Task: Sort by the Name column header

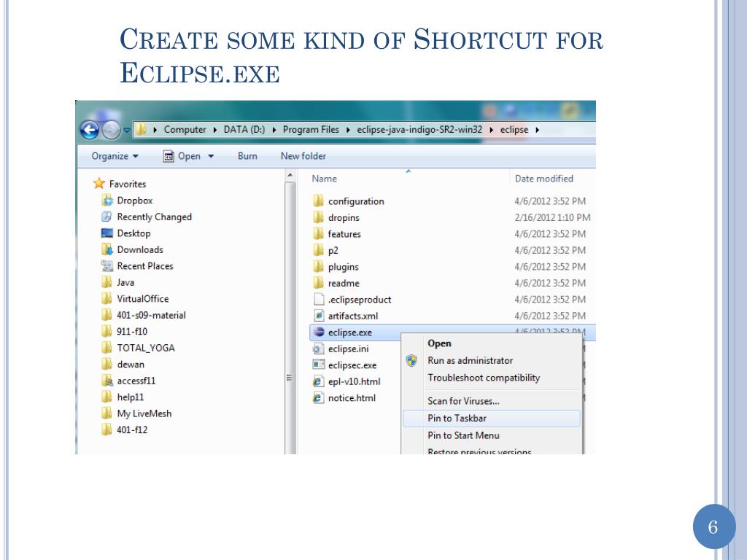Action: pos(325,179)
